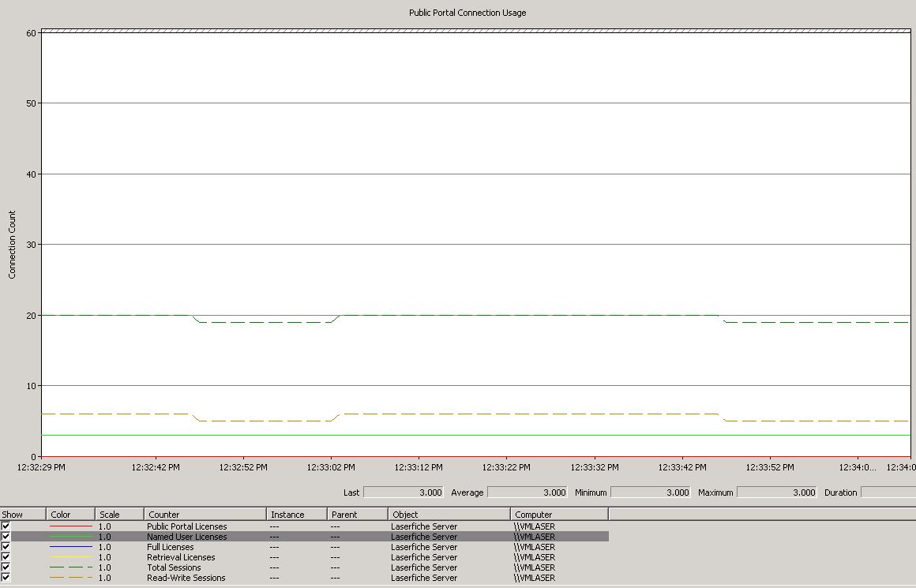Screen dimensions: 916x588
Task: Select the Read-Write Sessions counter name
Action: (186, 578)
